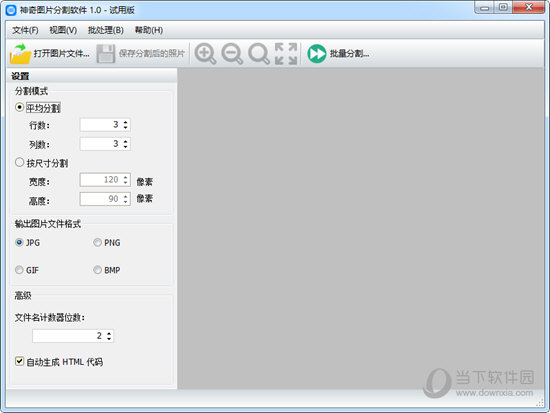Choose GIF output format
The height and width of the screenshot is (413, 550).
click(x=19, y=270)
